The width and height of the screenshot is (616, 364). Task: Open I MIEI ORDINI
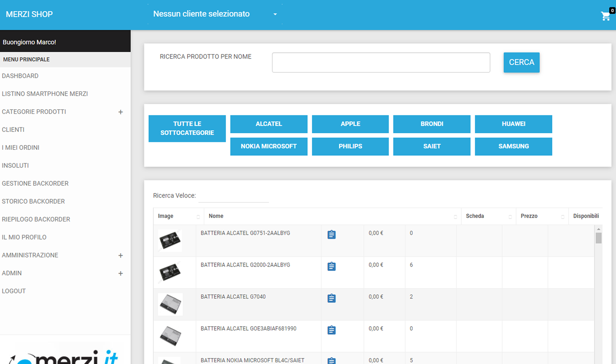pyautogui.click(x=21, y=148)
